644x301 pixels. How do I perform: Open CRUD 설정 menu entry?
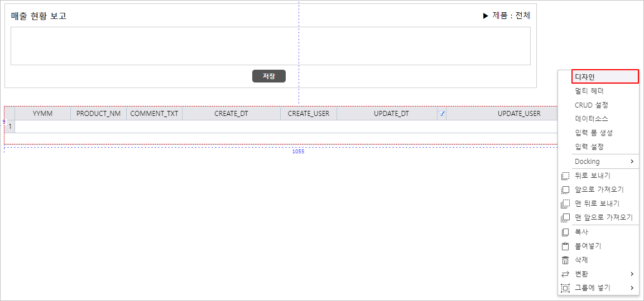pos(592,105)
